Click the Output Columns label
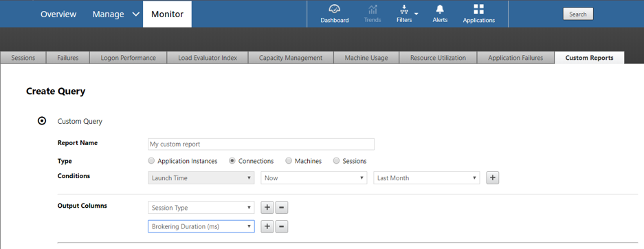 (x=82, y=206)
